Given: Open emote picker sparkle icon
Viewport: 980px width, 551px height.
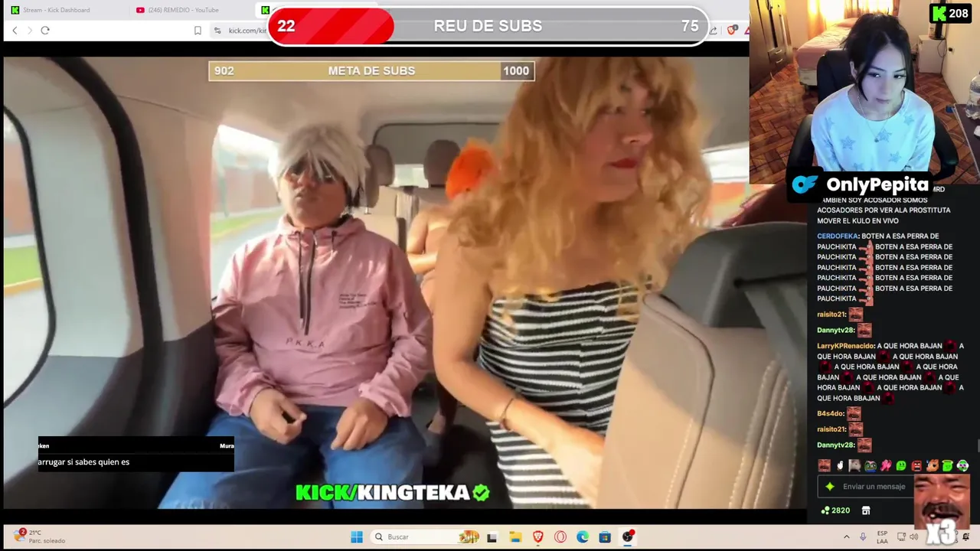Looking at the screenshot, I should click(829, 487).
